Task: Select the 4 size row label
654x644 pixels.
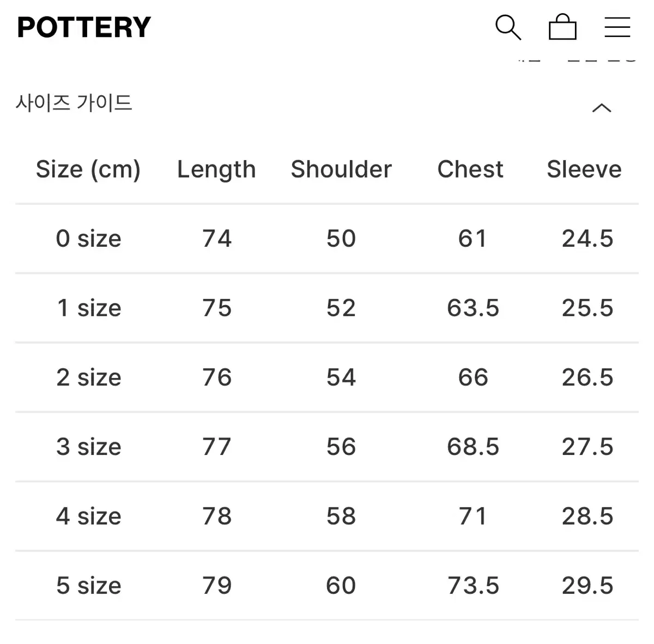Action: click(88, 516)
